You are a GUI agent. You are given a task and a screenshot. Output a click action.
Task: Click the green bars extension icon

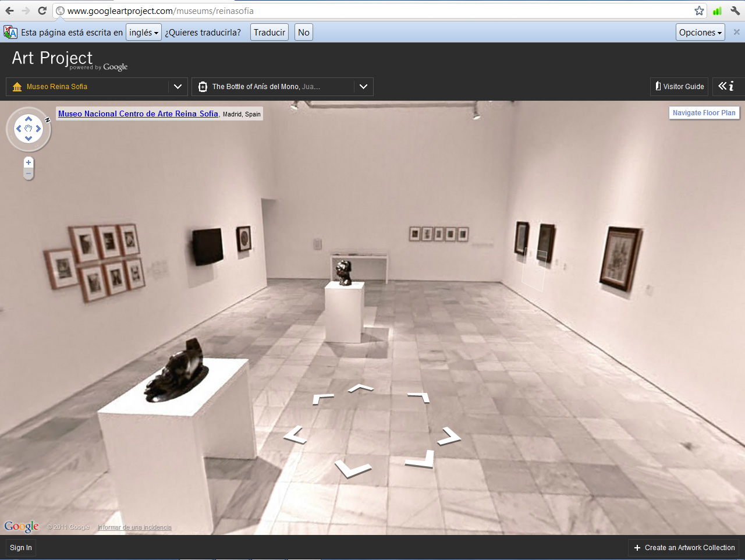(x=717, y=10)
